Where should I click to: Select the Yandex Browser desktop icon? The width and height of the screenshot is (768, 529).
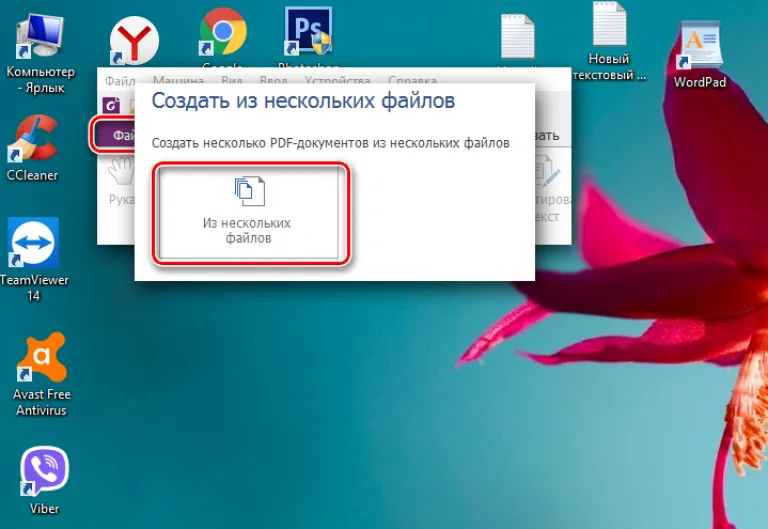coord(134,41)
